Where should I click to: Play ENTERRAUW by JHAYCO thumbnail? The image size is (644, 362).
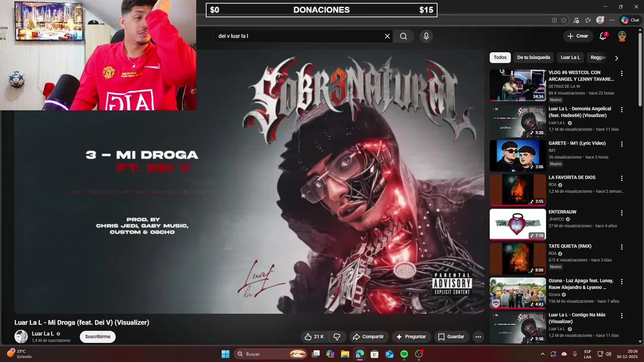click(x=518, y=224)
